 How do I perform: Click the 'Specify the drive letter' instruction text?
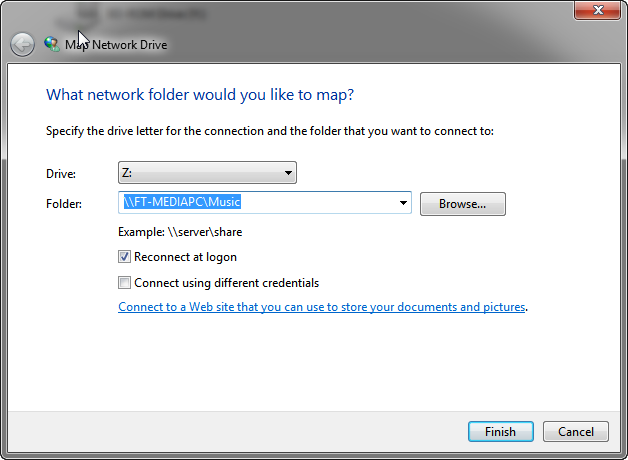point(270,131)
